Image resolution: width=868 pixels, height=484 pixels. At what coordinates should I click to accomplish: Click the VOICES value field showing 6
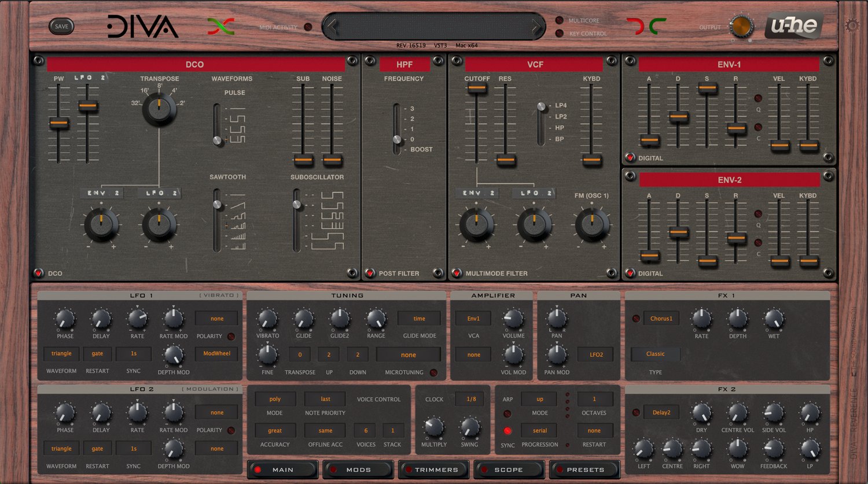tap(366, 431)
